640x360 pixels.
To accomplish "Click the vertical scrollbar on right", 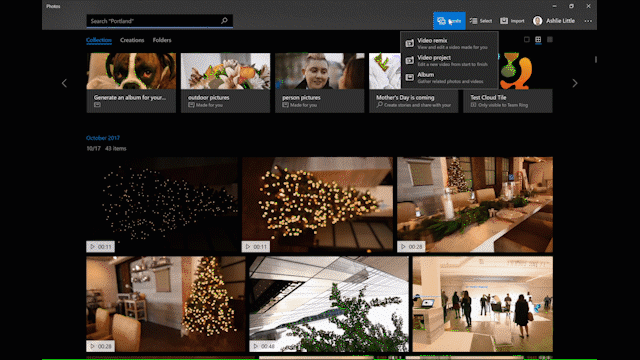I will coord(596,60).
